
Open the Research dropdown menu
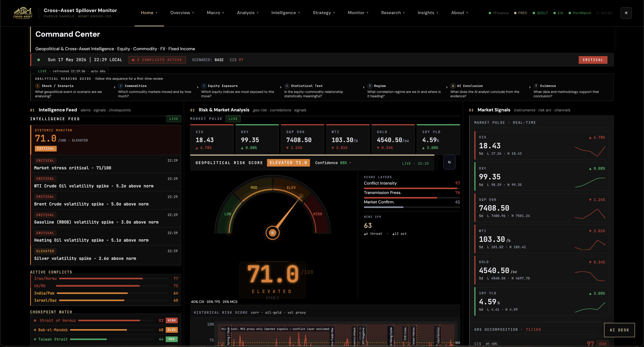coord(393,13)
